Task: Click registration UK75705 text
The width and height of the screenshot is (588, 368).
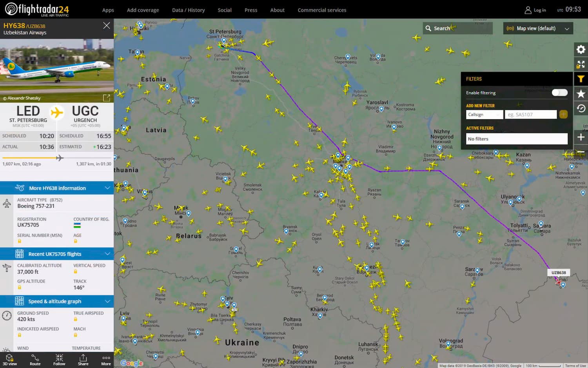Action: [x=28, y=225]
